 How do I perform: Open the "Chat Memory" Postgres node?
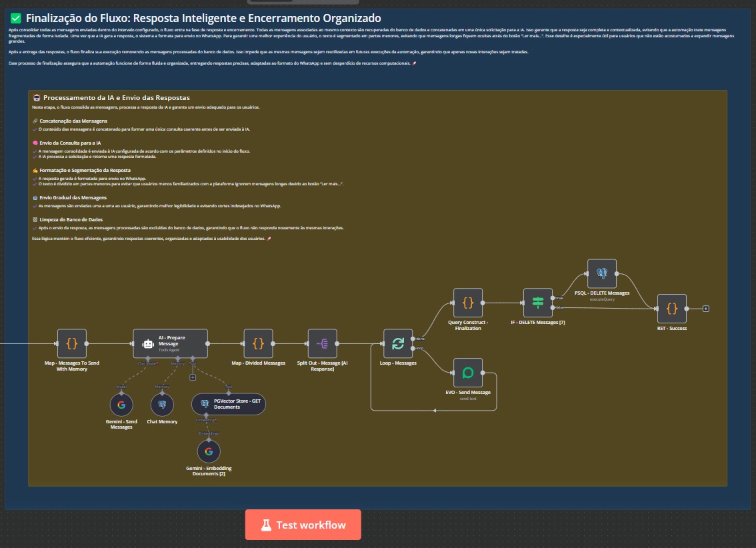(x=162, y=405)
